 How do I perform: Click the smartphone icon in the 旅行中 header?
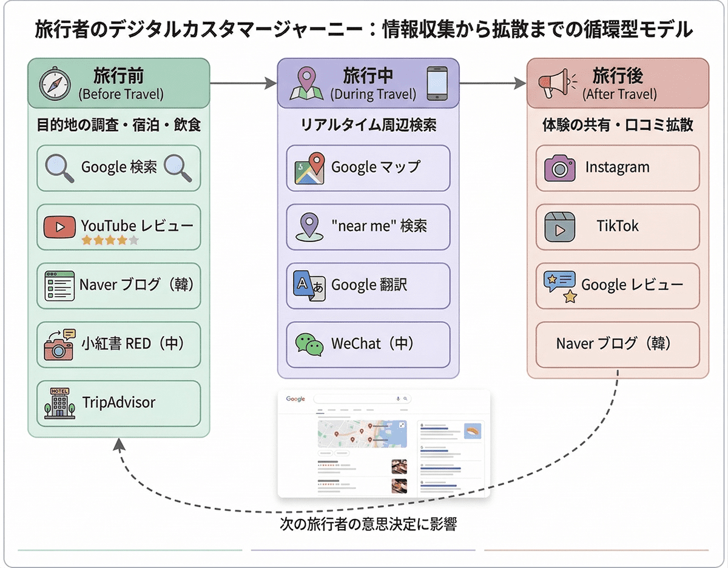[437, 84]
